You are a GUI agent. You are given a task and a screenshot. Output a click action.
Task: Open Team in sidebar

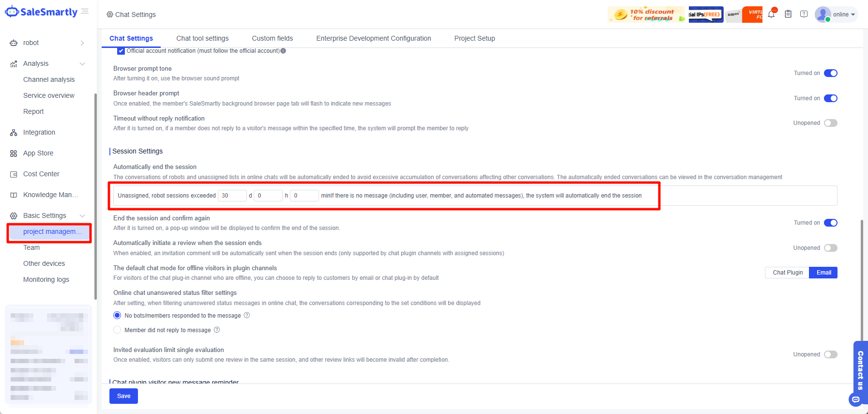pyautogui.click(x=31, y=247)
